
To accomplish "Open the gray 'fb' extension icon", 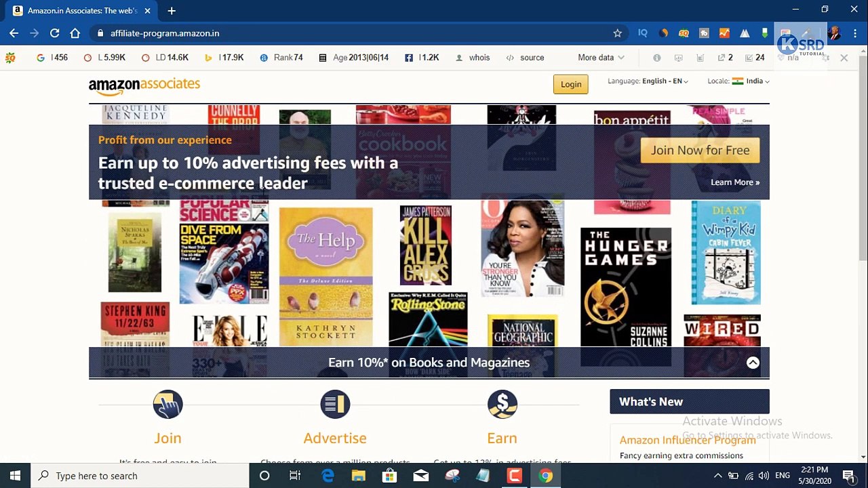I will click(x=704, y=33).
